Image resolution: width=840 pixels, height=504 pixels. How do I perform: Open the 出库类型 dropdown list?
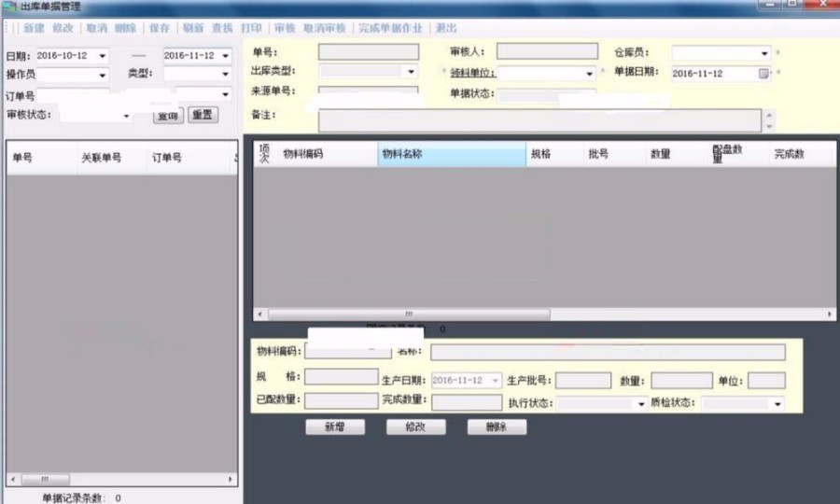point(410,72)
